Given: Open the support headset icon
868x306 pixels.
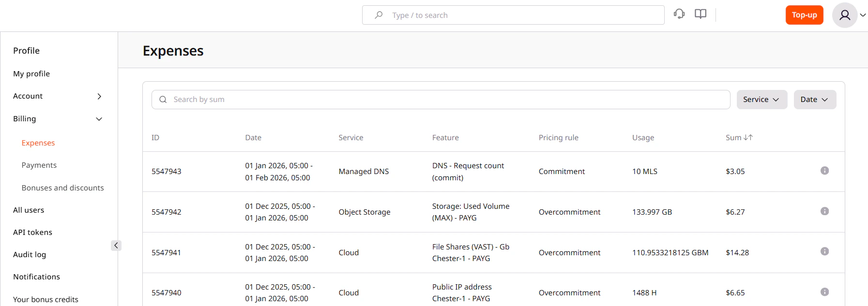Looking at the screenshot, I should 679,14.
